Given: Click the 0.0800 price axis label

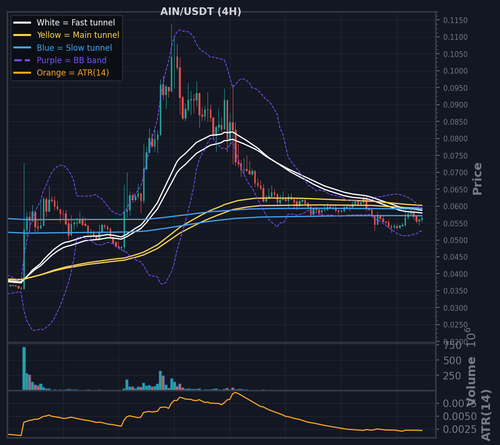Looking at the screenshot, I should 455,139.
